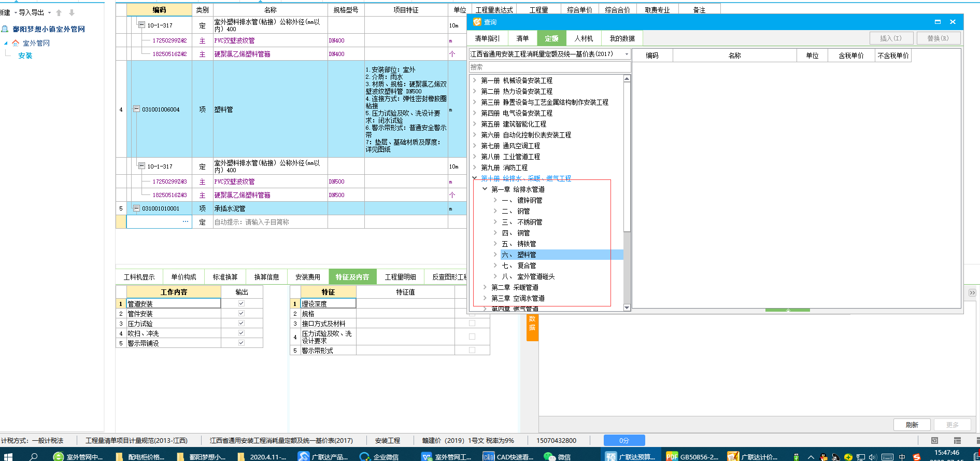Click the status bar fit-view icon
This screenshot has width=980, height=461.
tap(934, 440)
